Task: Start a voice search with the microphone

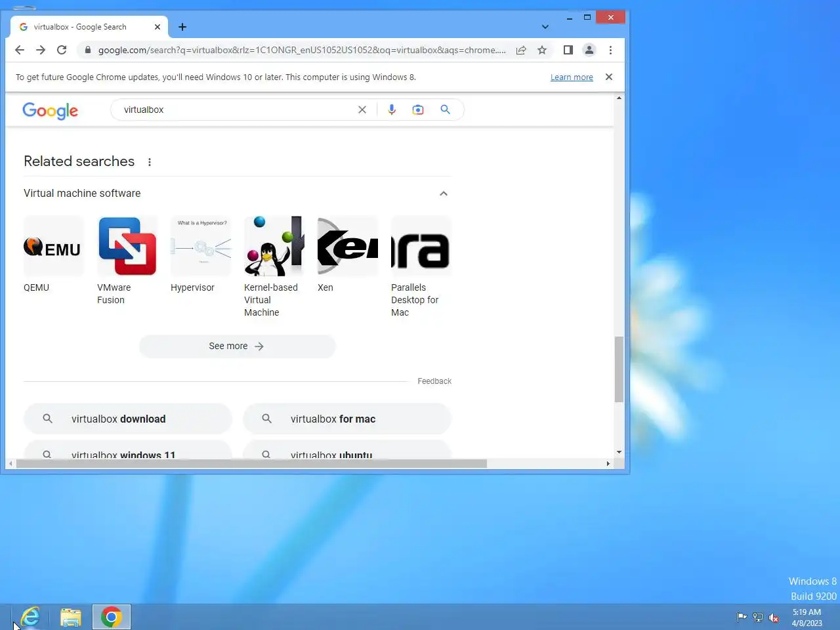Action: click(392, 110)
